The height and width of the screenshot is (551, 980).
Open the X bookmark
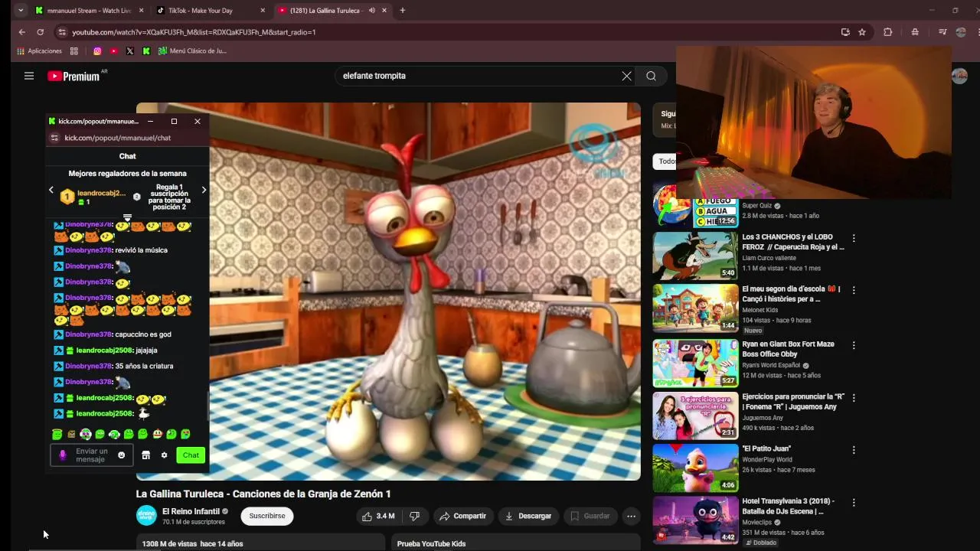129,51
